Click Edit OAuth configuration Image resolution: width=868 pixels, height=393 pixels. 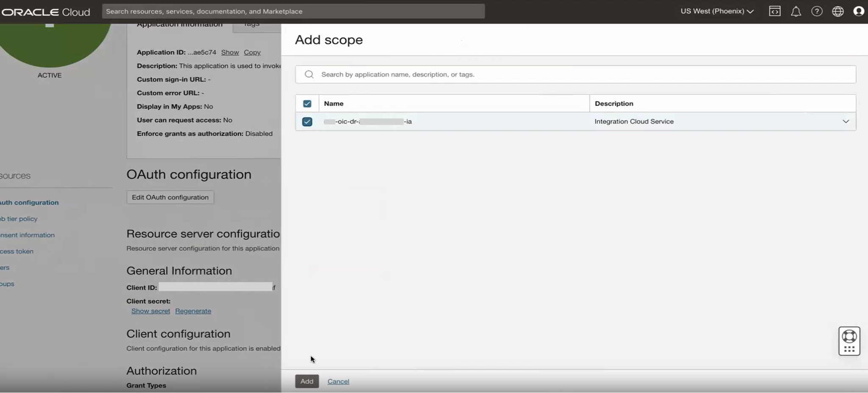[170, 197]
